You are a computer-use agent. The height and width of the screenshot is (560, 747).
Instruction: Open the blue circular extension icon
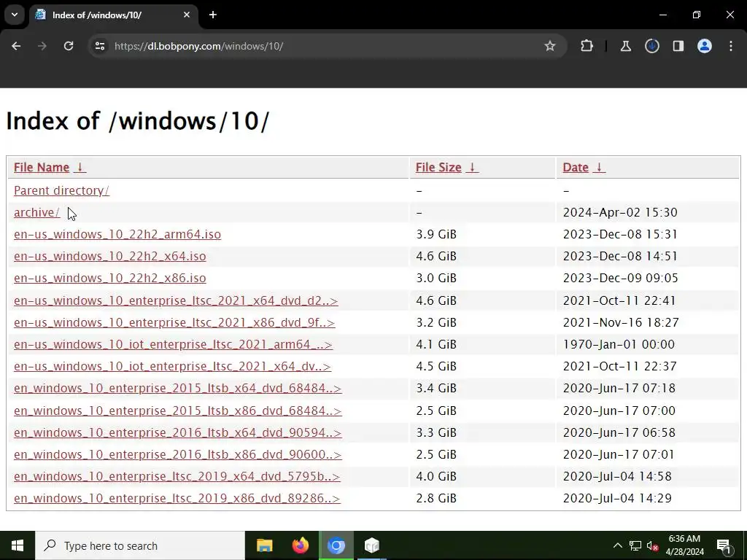coord(651,46)
